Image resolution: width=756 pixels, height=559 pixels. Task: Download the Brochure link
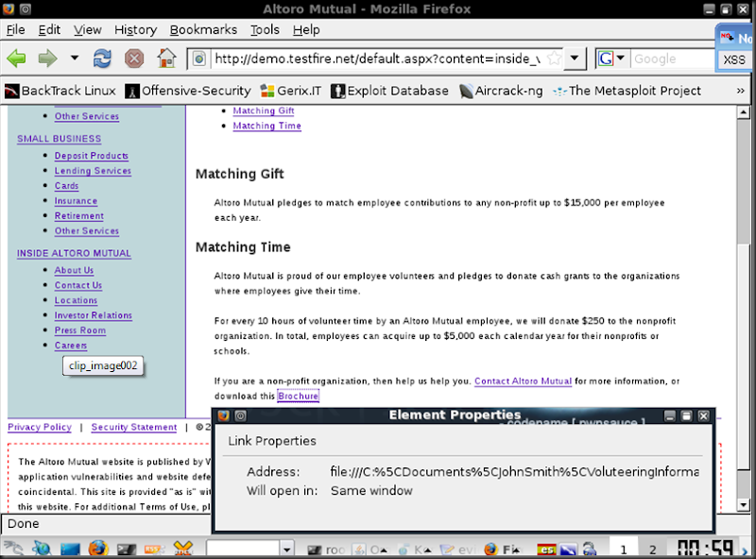point(298,397)
